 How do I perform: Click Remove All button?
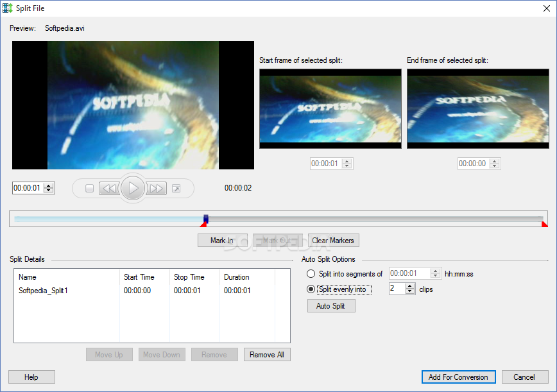coord(267,354)
